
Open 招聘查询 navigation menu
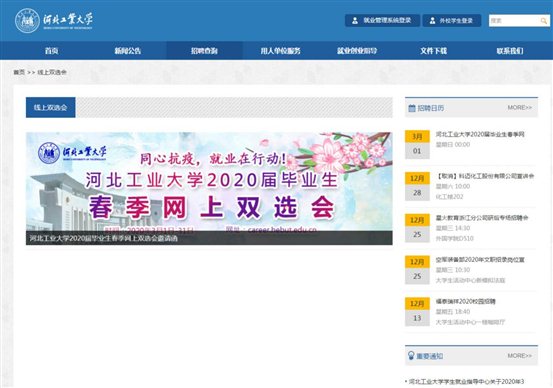tap(204, 51)
